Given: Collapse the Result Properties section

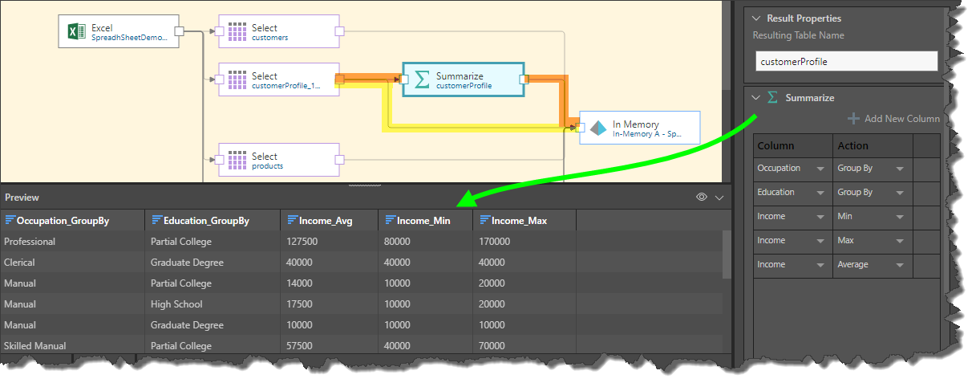Looking at the screenshot, I should tap(755, 18).
